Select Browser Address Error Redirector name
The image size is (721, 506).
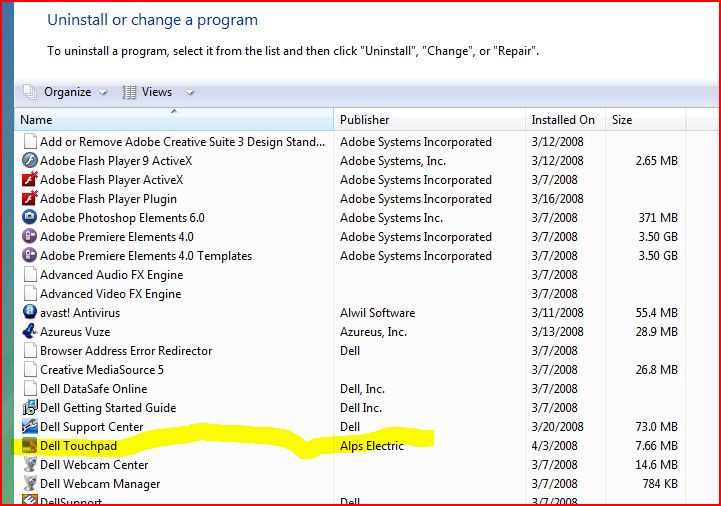126,351
